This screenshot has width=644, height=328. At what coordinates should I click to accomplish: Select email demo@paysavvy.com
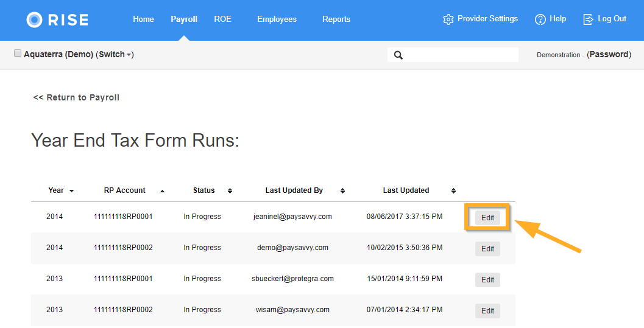pyautogui.click(x=292, y=248)
